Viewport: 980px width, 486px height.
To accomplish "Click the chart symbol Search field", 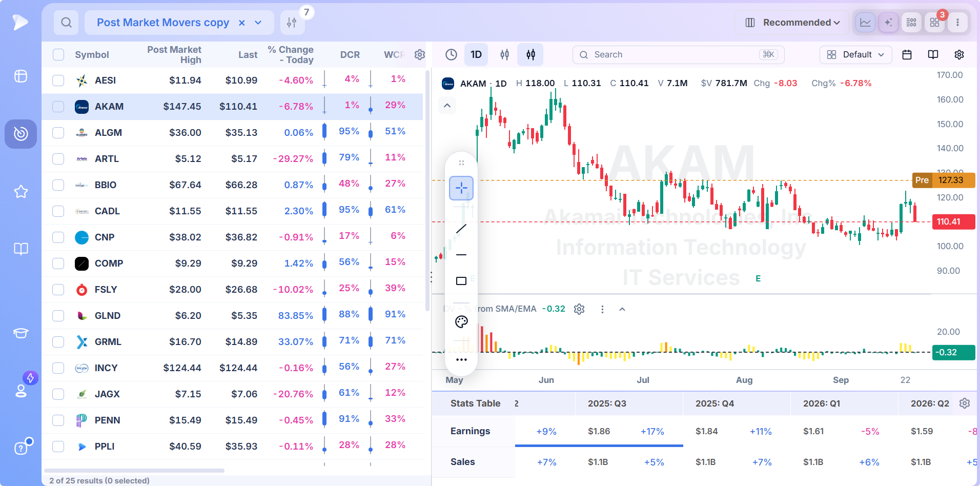I will [678, 54].
